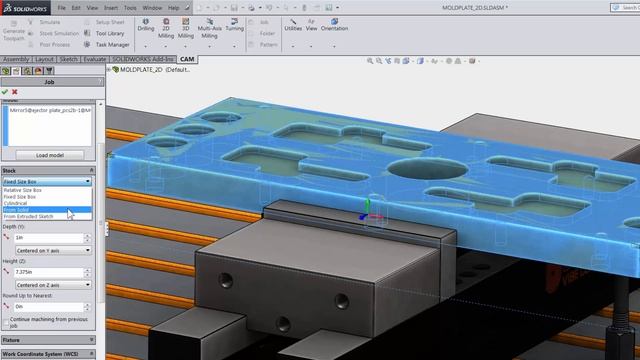Click Zoom to Fit in view toolbar
640x360 pixels.
(x=370, y=61)
